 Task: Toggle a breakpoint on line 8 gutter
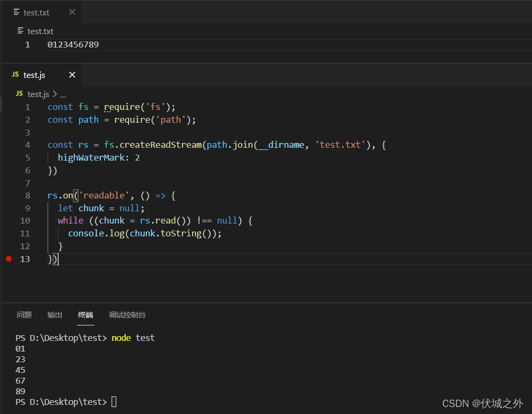9,195
